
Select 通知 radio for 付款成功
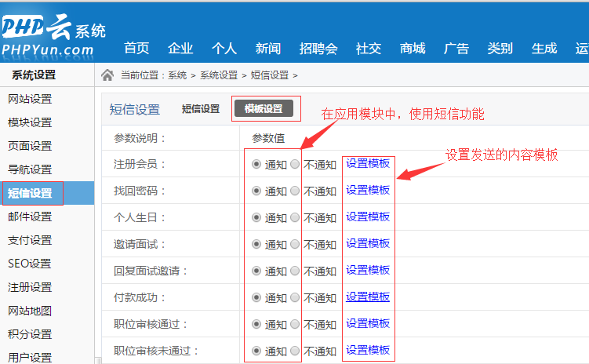pyautogui.click(x=256, y=297)
